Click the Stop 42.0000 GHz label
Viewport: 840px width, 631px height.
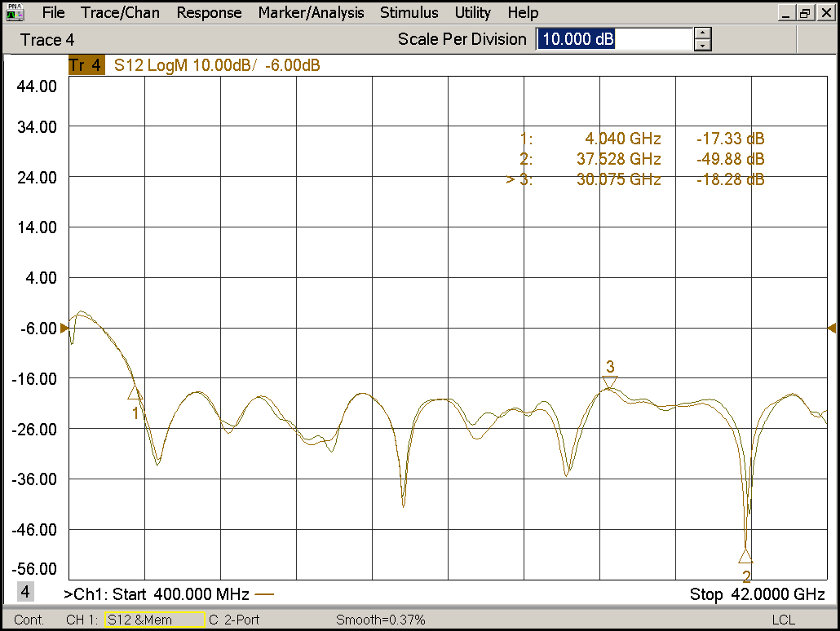tap(757, 594)
